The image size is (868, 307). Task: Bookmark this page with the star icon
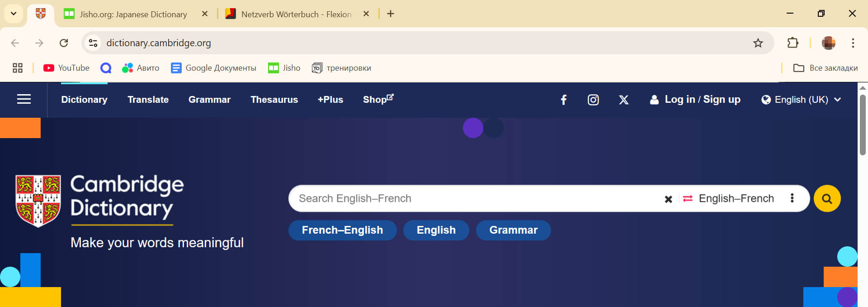coord(758,43)
